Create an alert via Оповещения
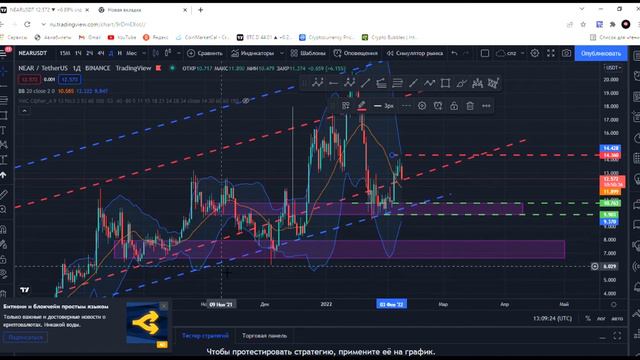This screenshot has width=640, height=360. (356, 53)
